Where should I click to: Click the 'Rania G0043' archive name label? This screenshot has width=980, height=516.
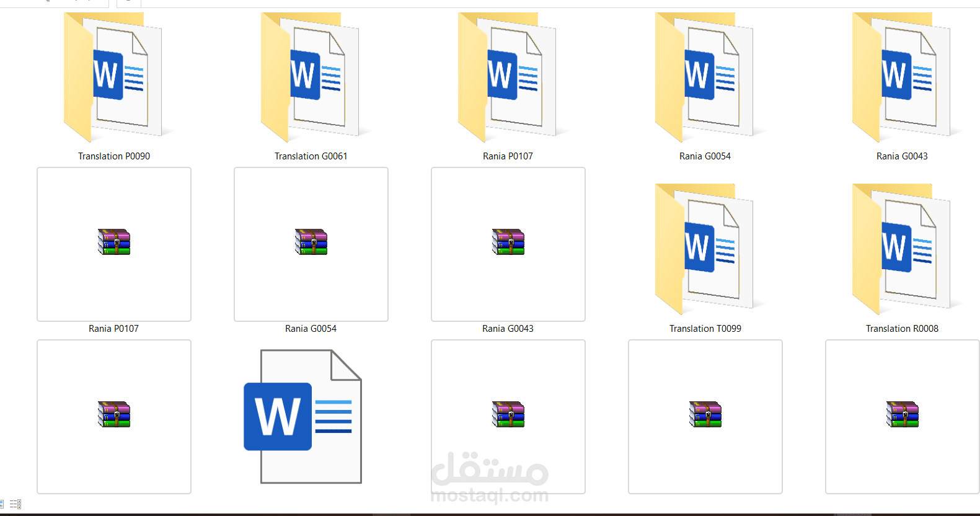[508, 329]
